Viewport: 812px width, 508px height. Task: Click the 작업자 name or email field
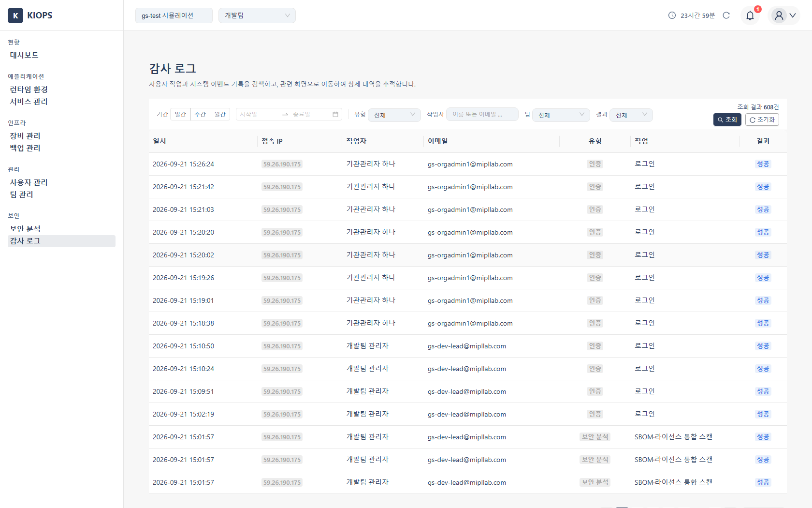482,114
